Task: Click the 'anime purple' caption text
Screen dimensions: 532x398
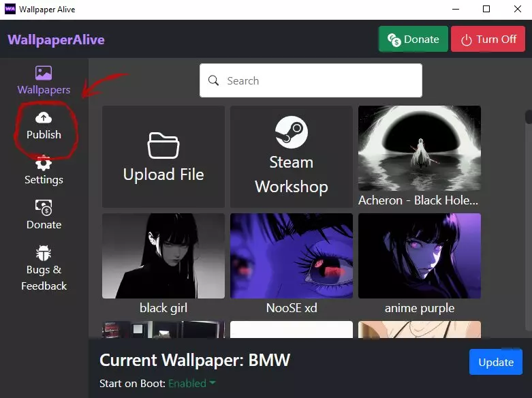Action: pyautogui.click(x=420, y=308)
